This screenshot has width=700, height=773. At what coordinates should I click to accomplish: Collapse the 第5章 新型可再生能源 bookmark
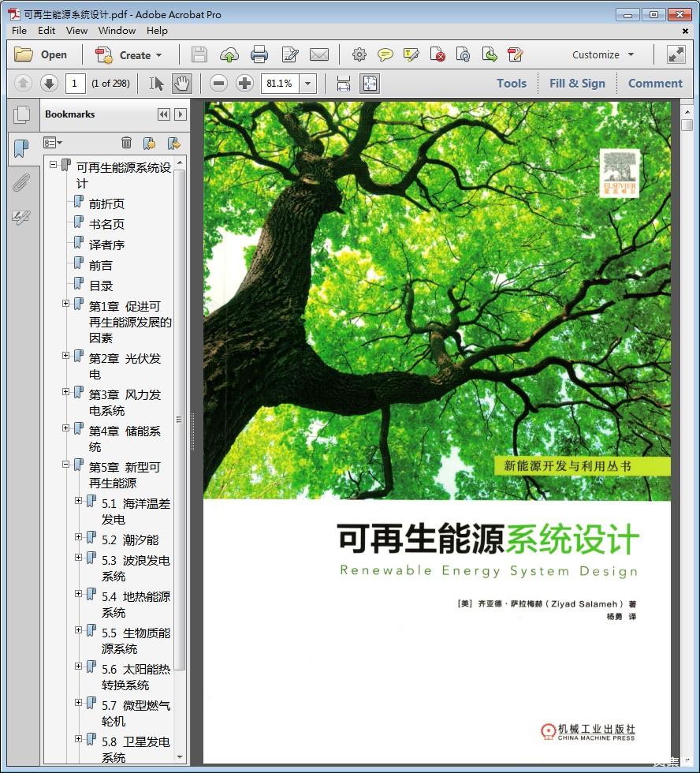click(x=65, y=465)
